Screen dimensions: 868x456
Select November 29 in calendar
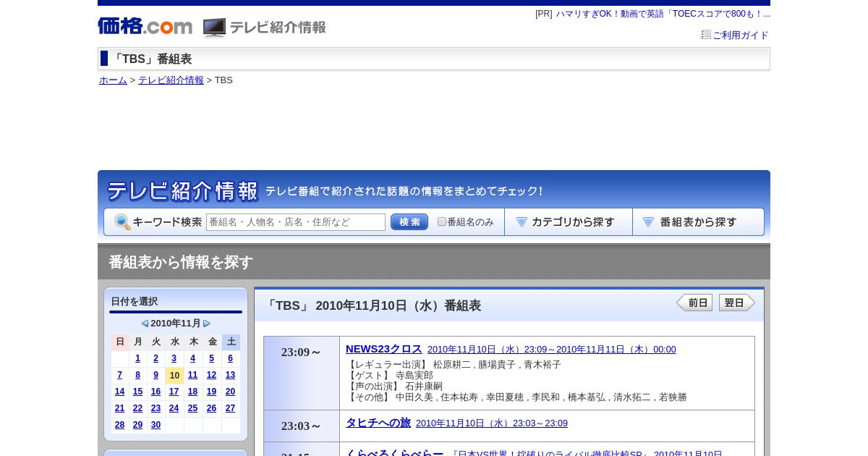point(138,425)
